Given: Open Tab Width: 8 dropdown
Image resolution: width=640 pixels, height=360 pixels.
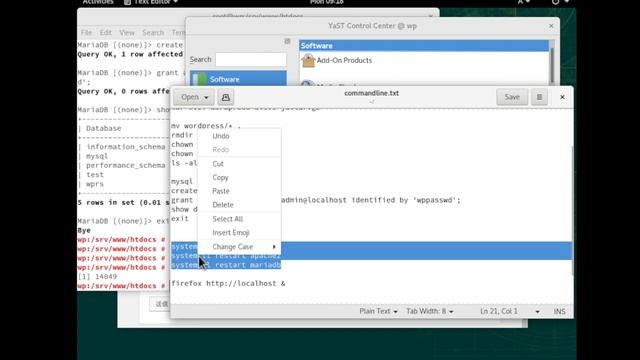Looking at the screenshot, I should (x=429, y=311).
